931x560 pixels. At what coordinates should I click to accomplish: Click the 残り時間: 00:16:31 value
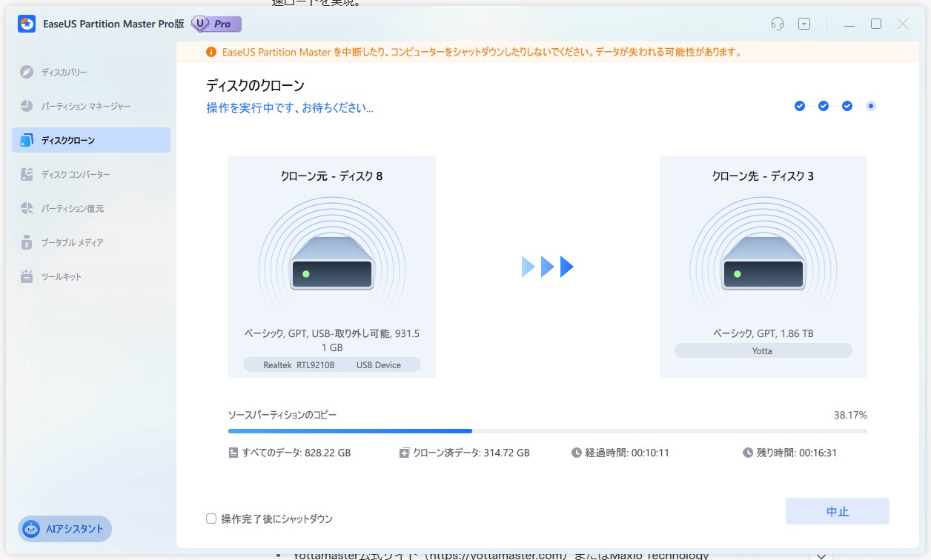coord(797,453)
